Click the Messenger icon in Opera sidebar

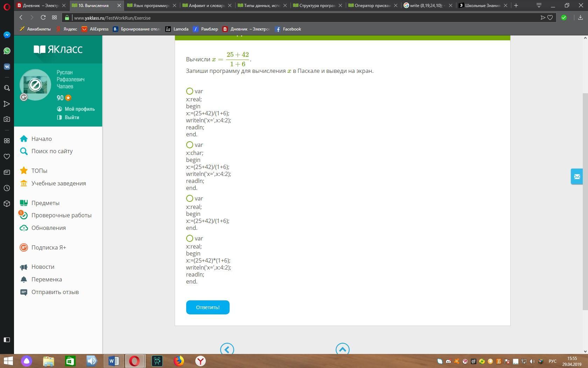pyautogui.click(x=7, y=35)
